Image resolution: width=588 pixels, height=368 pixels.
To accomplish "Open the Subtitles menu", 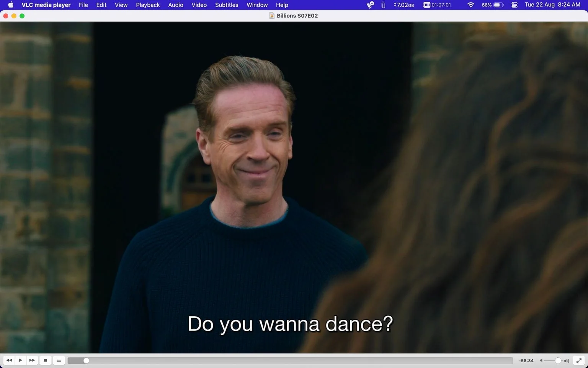I will click(227, 5).
